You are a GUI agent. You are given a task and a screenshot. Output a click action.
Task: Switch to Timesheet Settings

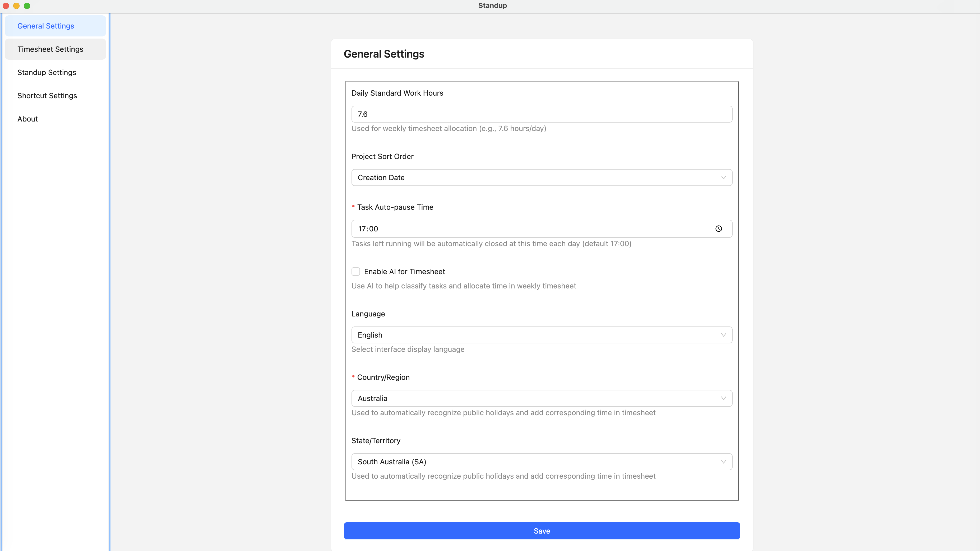click(50, 49)
